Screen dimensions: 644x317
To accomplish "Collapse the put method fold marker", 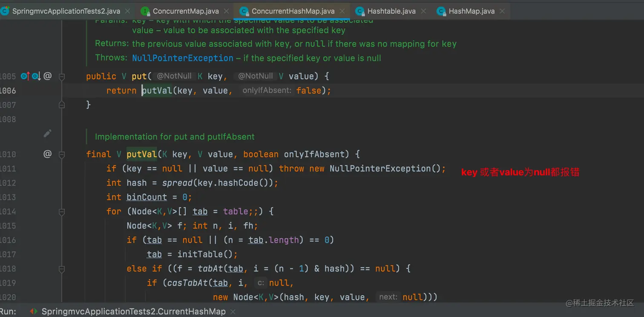I will [x=62, y=77].
